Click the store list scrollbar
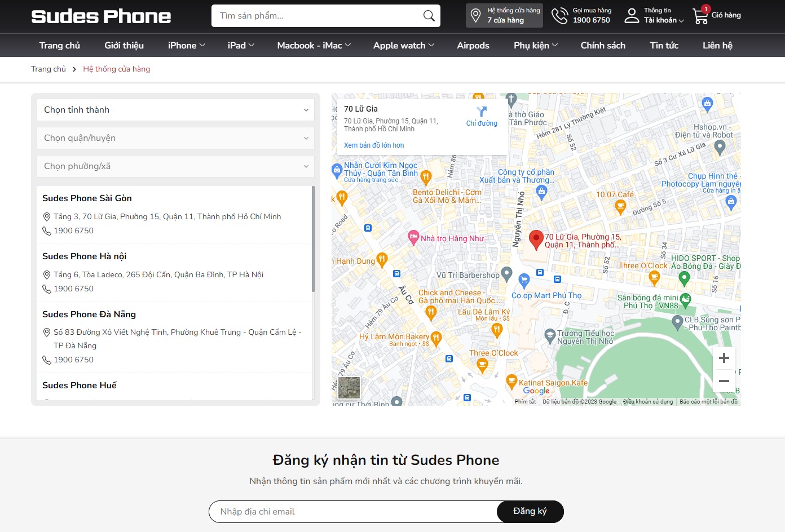This screenshot has width=785, height=532. coord(313,239)
